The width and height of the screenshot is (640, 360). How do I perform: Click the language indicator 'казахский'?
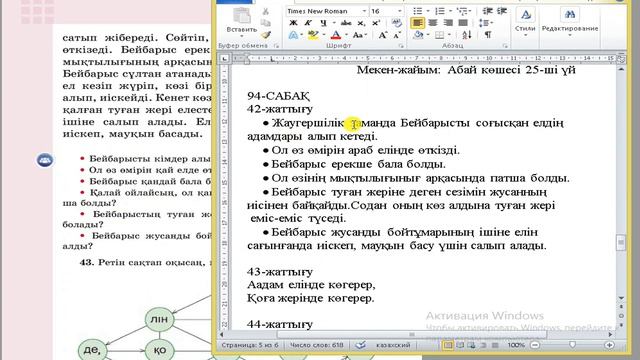coord(393,345)
